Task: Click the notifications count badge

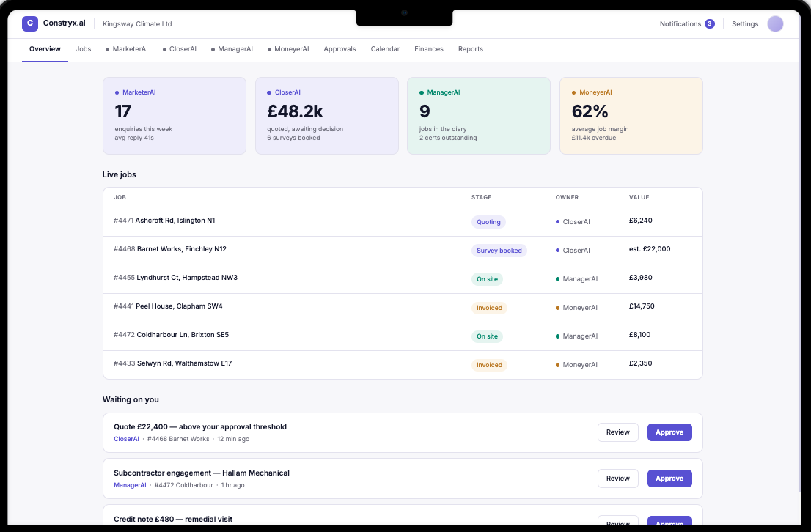Action: point(710,23)
